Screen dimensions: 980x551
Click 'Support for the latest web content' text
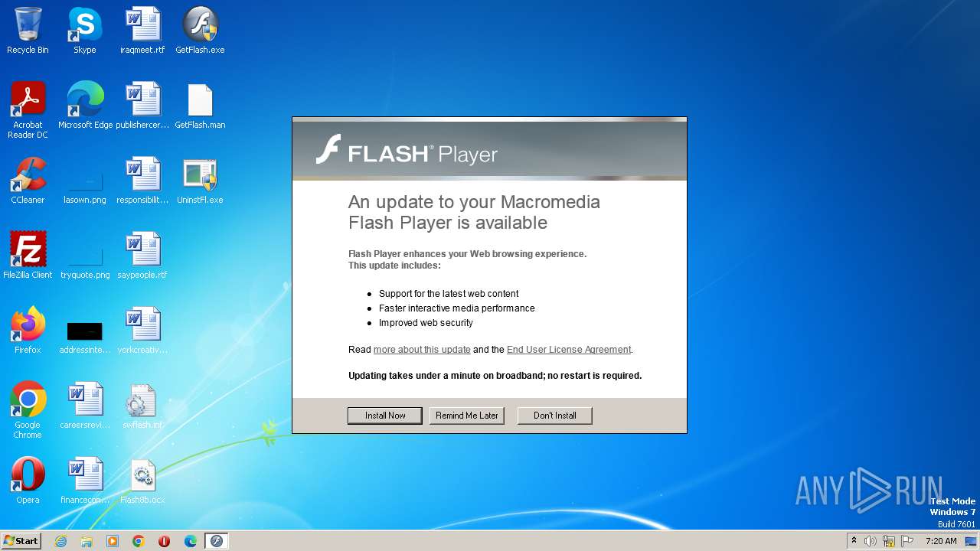(449, 294)
